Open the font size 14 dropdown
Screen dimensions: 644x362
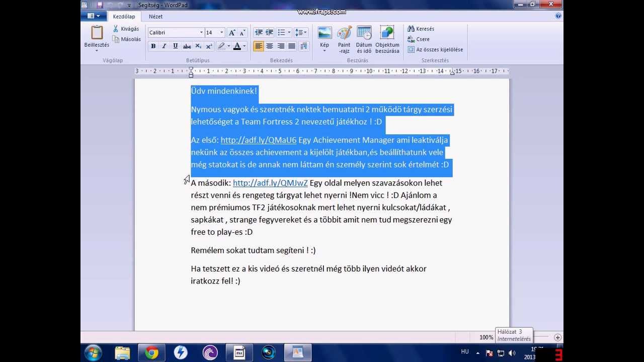(221, 33)
